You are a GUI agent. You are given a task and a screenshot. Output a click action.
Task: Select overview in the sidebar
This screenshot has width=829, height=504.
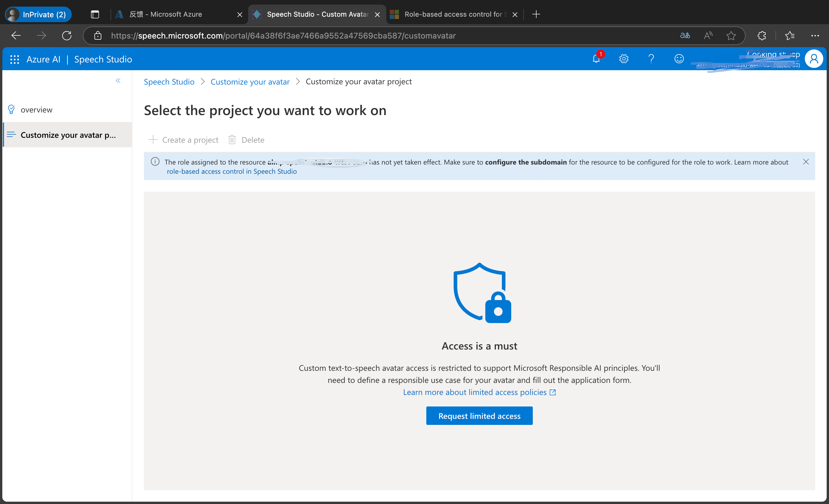36,109
